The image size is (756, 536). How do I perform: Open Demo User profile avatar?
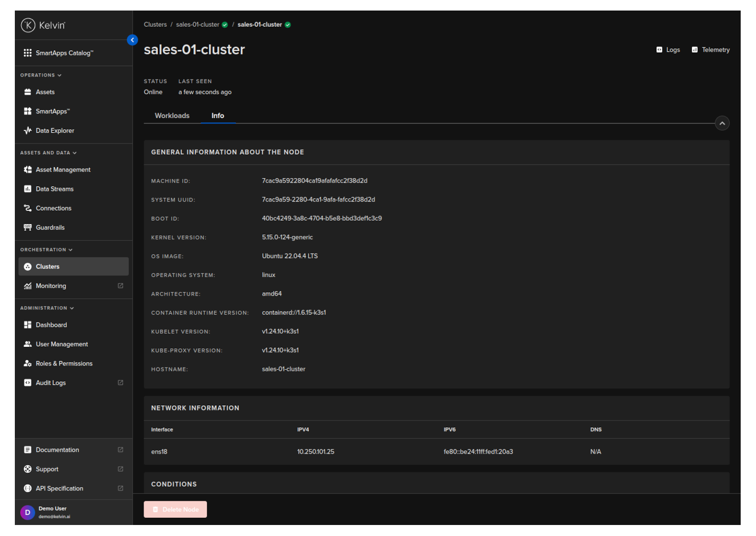tap(28, 512)
